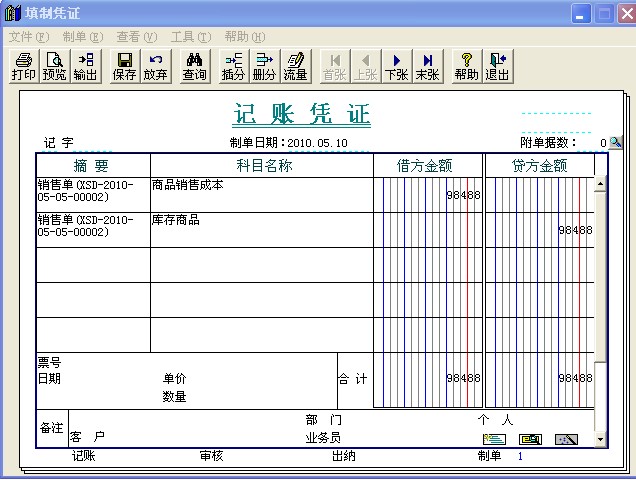Click the 输出 export icon
Viewport: 636px width, 480px height.
(x=86, y=66)
